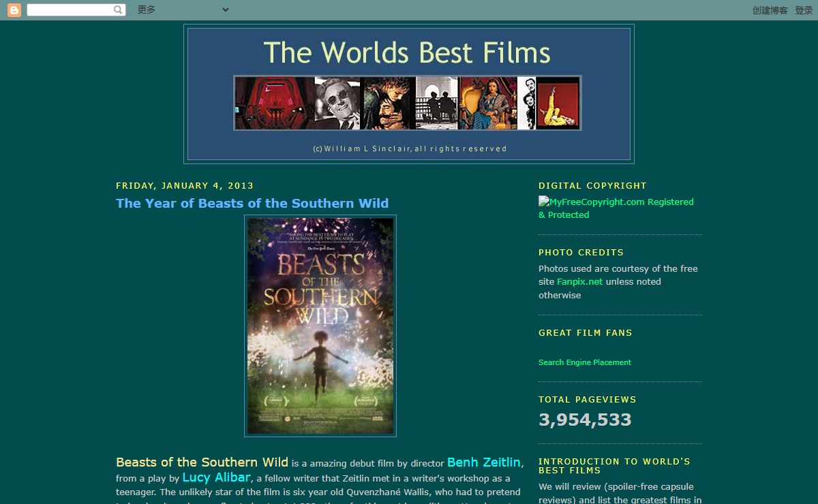The width and height of the screenshot is (818, 504).
Task: Click the Great Film Fans heading
Action: coord(586,332)
